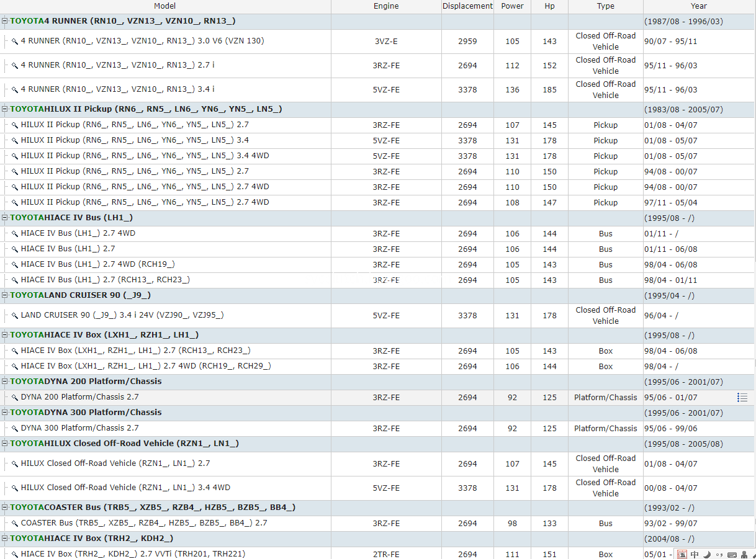This screenshot has width=756, height=559.
Task: Click the Displacement column header
Action: [467, 6]
